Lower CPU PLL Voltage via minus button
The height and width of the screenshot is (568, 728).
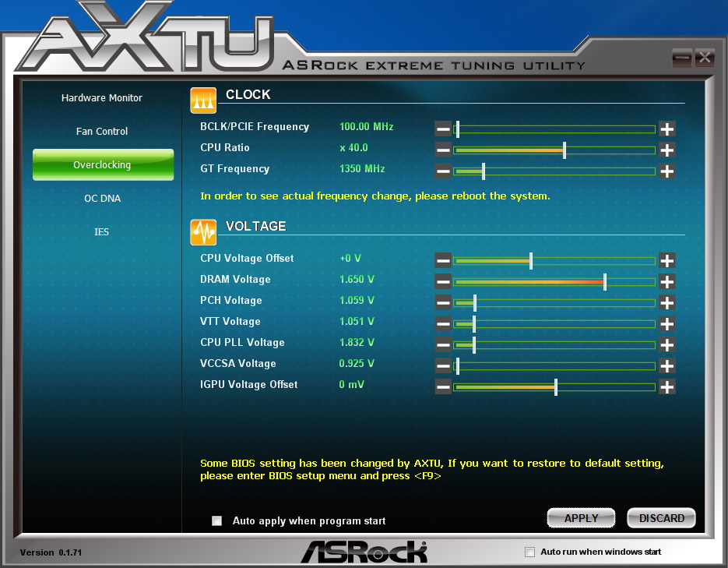coord(443,344)
